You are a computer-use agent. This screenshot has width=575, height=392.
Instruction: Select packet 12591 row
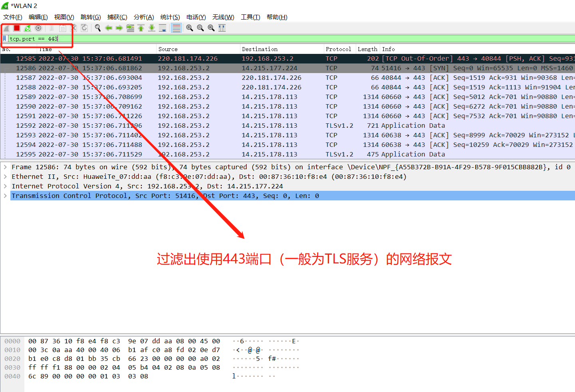coord(287,116)
